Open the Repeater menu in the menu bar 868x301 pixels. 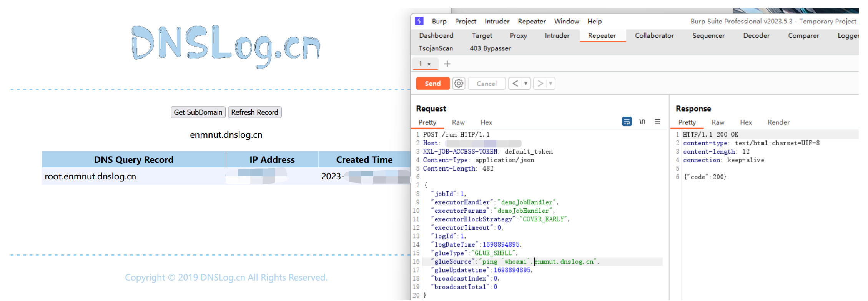pyautogui.click(x=532, y=22)
